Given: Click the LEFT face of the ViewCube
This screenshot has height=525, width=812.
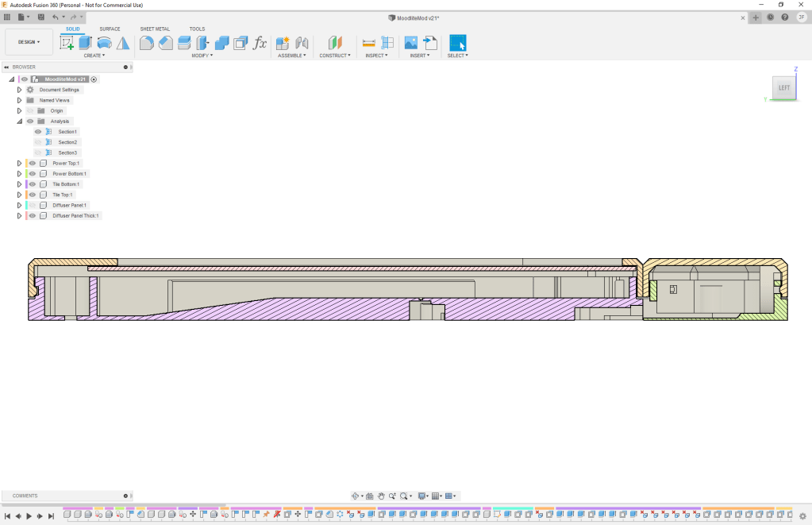Looking at the screenshot, I should [x=784, y=87].
